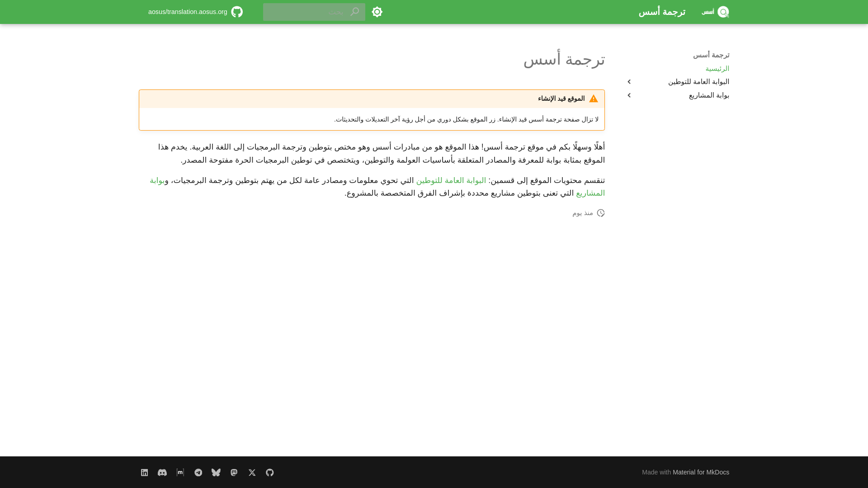
Task: Click the GitHub repository icon in header
Action: 237,12
